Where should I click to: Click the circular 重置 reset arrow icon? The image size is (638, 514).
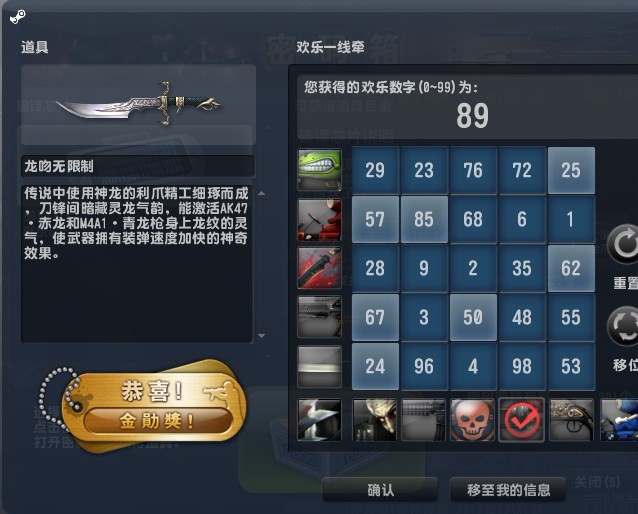pyautogui.click(x=623, y=245)
